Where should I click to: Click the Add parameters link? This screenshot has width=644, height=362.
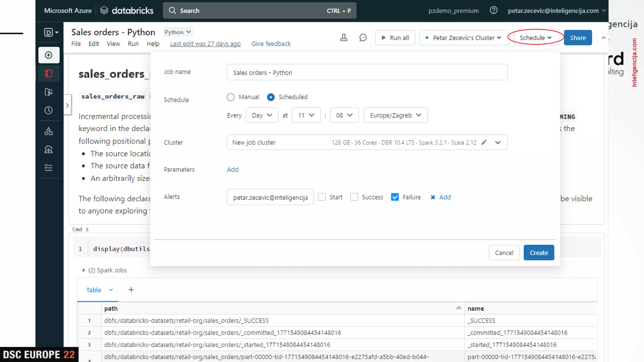[x=232, y=170]
